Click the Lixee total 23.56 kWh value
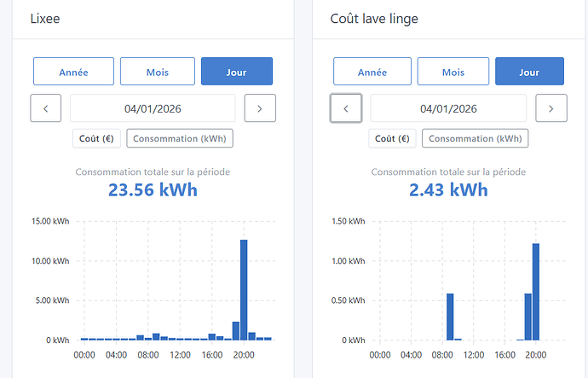The height and width of the screenshot is (378, 588). [153, 190]
